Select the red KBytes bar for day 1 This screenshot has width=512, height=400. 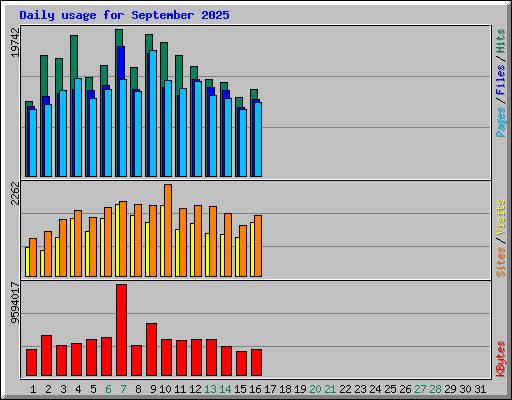(31, 362)
